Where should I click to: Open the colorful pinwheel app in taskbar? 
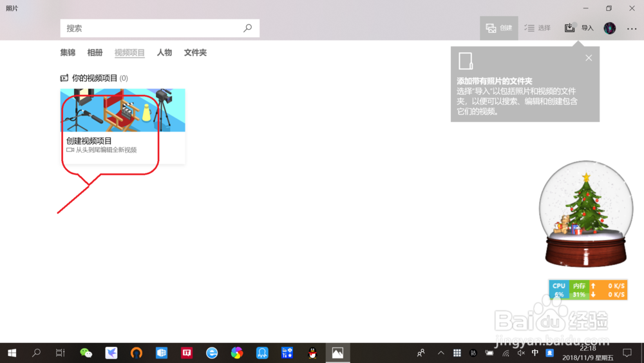pos(237,353)
